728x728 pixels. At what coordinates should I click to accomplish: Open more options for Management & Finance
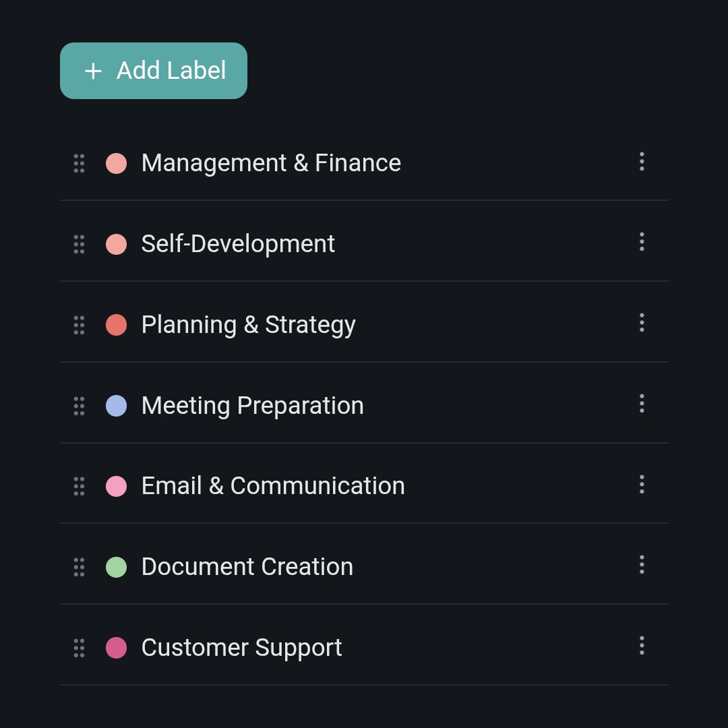[x=642, y=162]
